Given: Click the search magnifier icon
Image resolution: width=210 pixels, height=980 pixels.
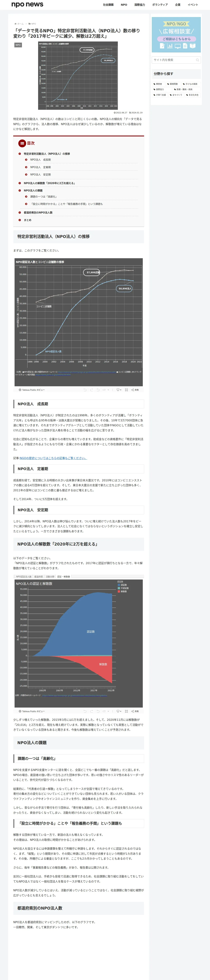Looking at the screenshot, I should click(197, 60).
